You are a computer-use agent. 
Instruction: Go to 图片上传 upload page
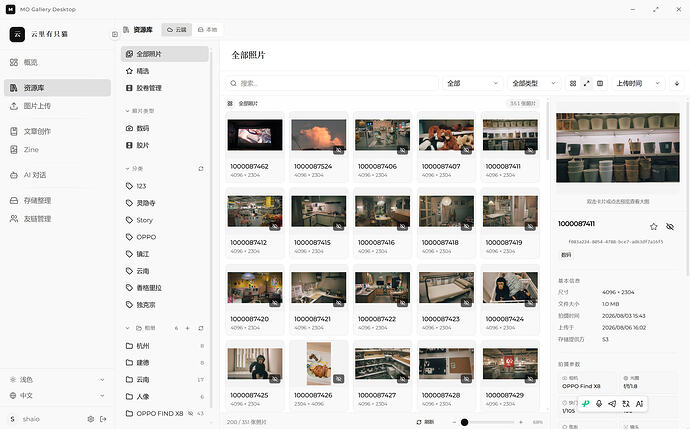(57, 106)
